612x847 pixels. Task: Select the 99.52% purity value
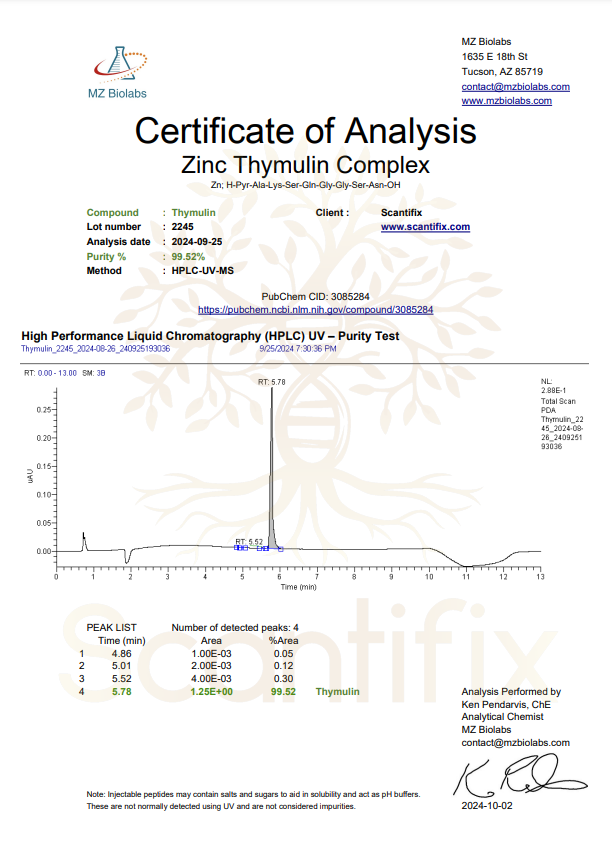click(x=188, y=256)
